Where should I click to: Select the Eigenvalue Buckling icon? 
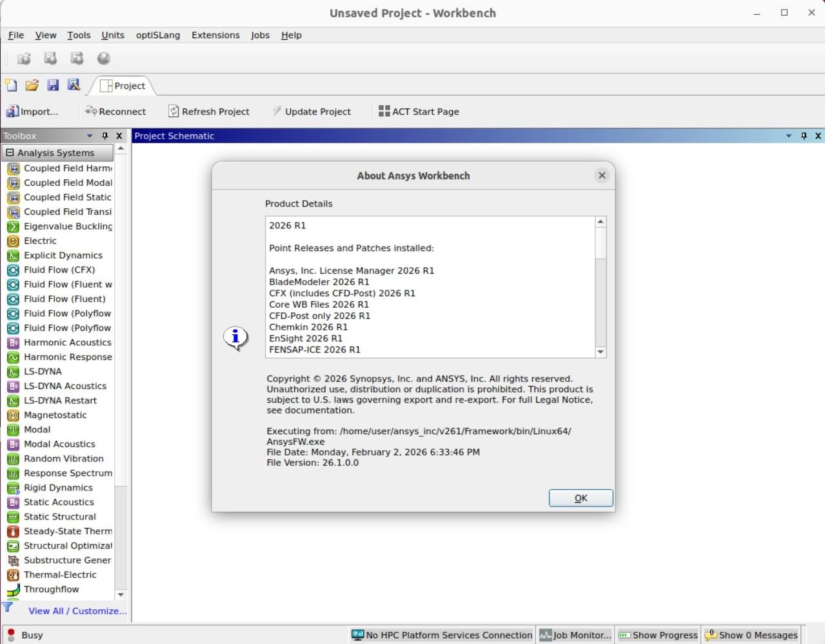(x=13, y=226)
